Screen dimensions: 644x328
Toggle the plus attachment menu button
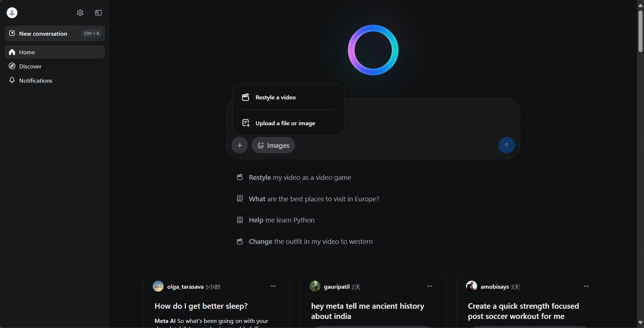coord(239,145)
